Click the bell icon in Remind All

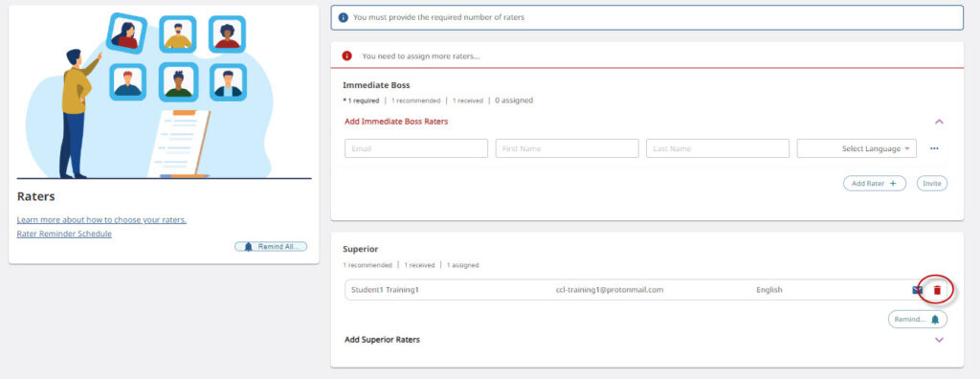248,246
